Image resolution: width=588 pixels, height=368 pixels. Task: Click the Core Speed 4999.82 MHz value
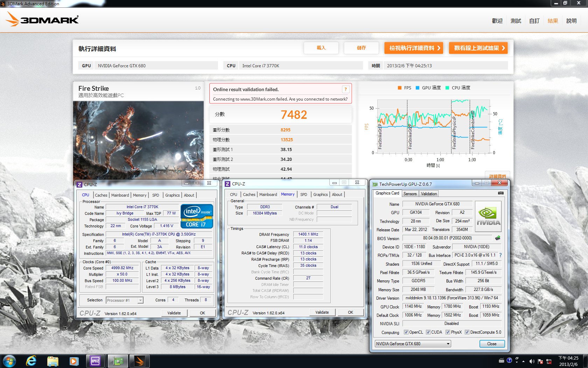pyautogui.click(x=122, y=268)
